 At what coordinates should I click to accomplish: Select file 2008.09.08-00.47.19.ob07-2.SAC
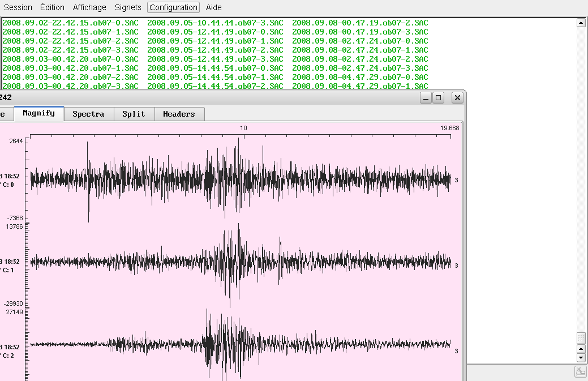pyautogui.click(x=360, y=23)
